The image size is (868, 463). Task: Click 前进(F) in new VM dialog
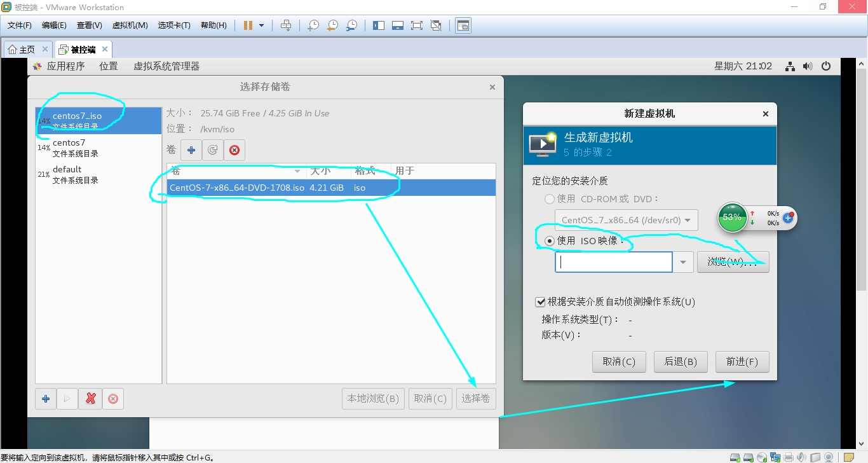(742, 362)
